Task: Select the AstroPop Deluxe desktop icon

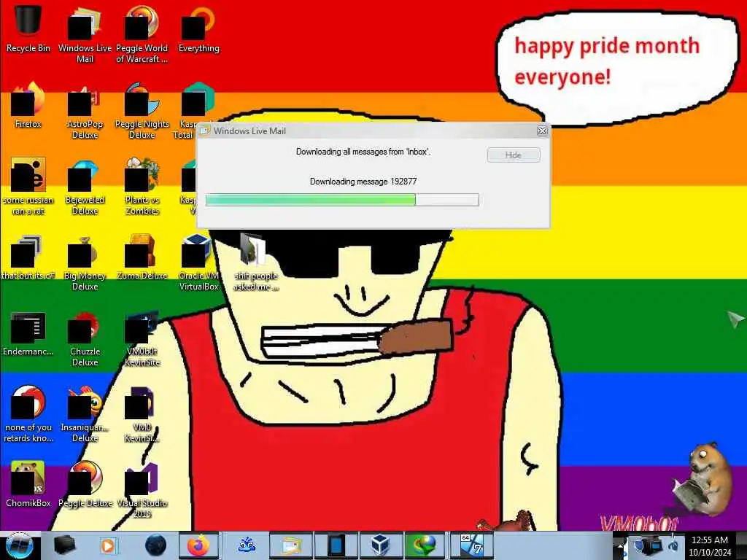Action: [85, 111]
